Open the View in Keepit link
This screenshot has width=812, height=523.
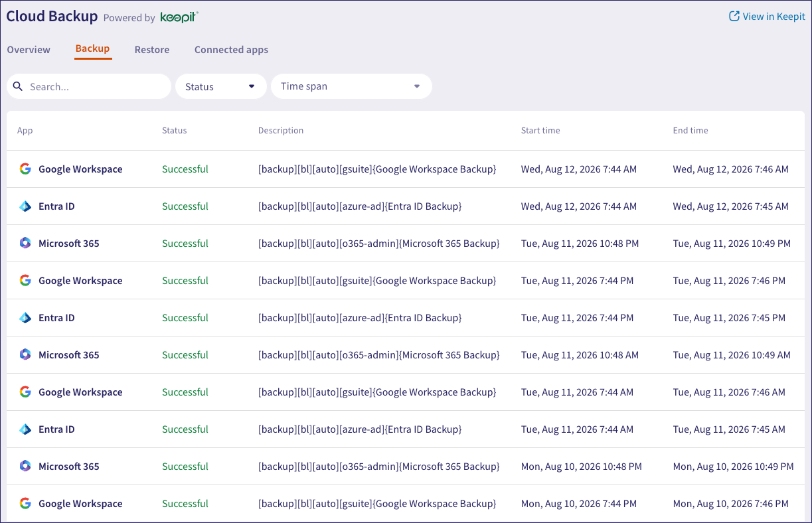[767, 17]
